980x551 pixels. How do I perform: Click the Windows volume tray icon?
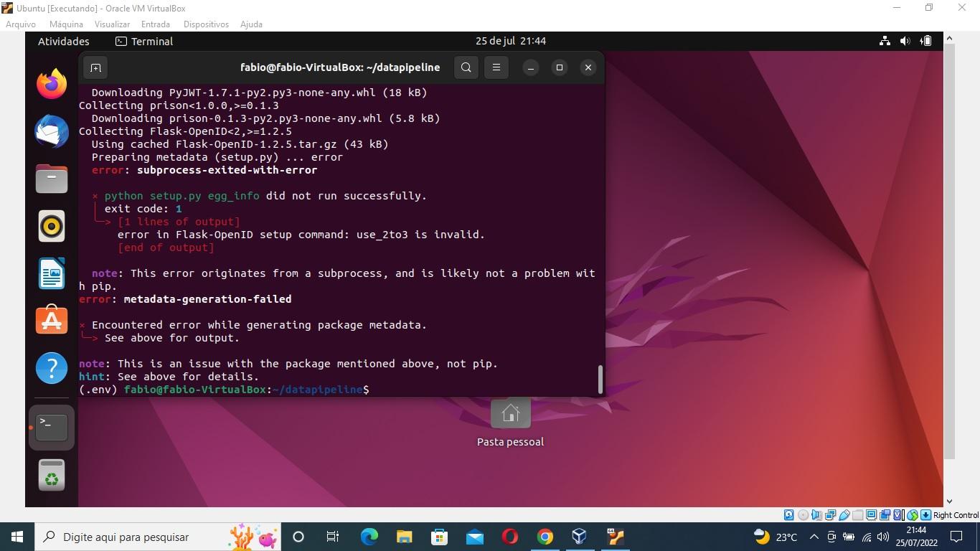point(883,537)
